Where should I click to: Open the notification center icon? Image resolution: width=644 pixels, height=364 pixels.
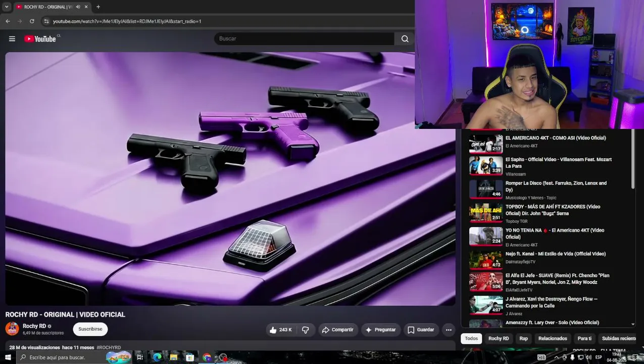point(635,357)
